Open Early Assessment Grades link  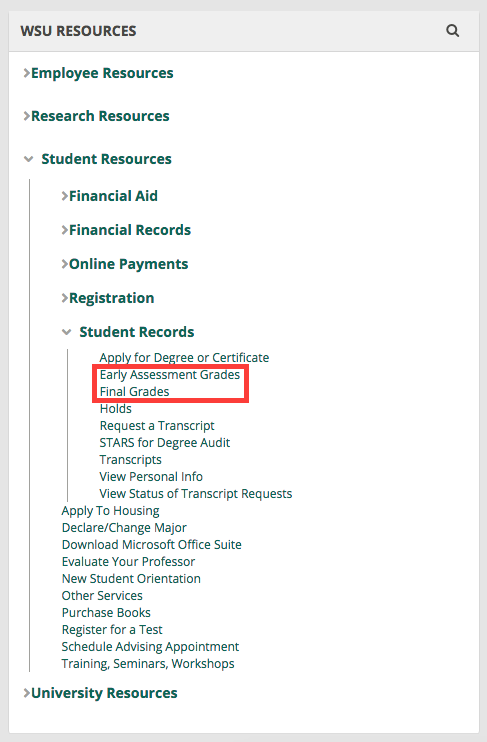pos(170,375)
